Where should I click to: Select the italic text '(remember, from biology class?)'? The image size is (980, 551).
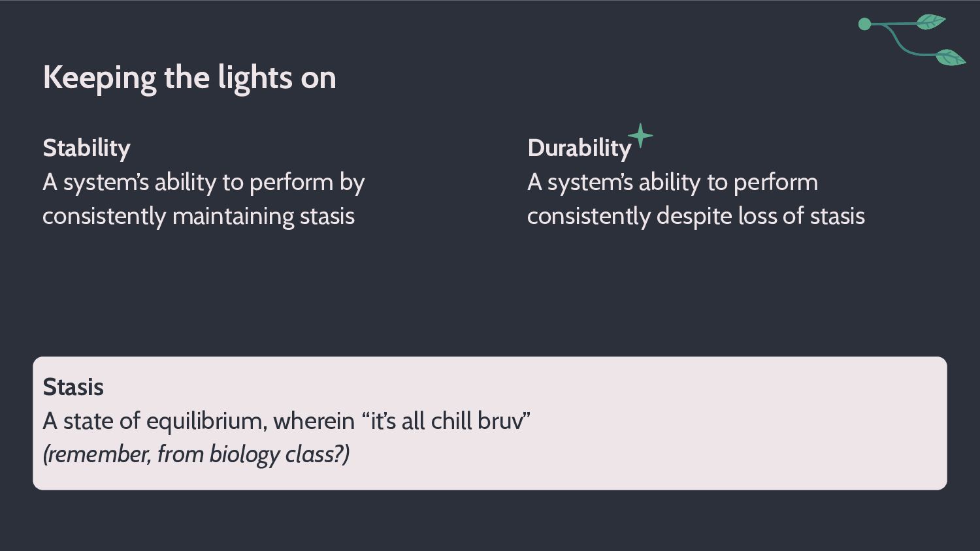196,454
